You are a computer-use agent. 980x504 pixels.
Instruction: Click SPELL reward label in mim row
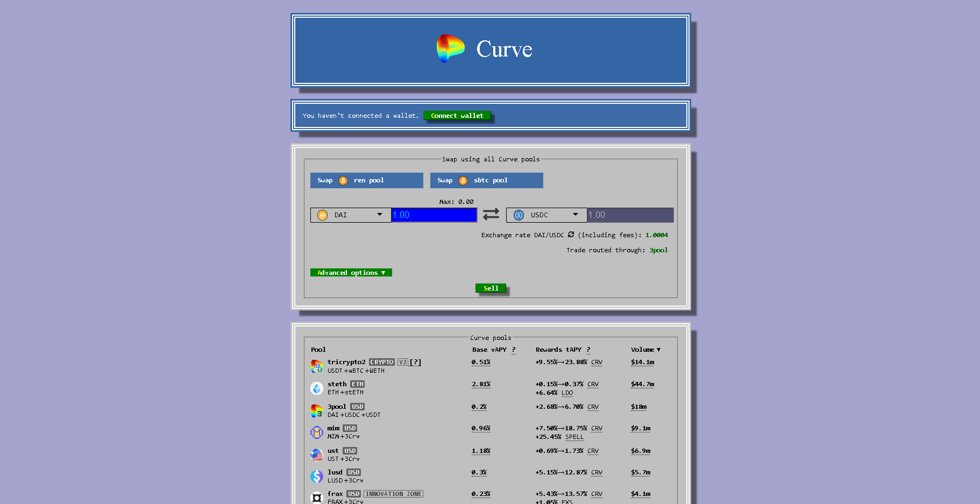click(x=574, y=437)
